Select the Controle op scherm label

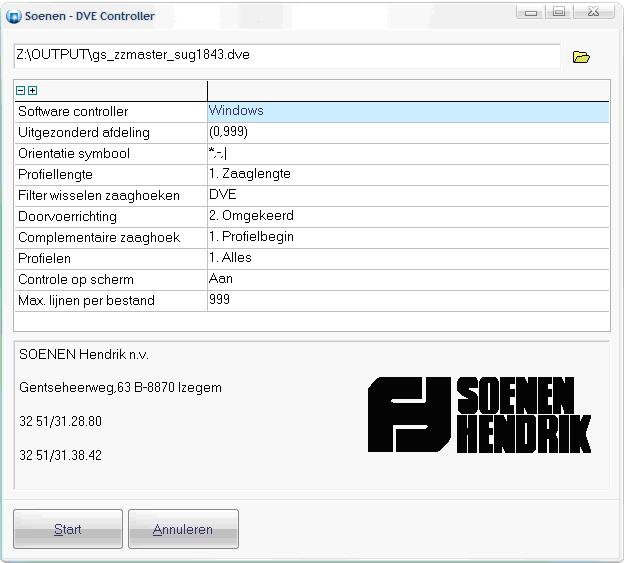tap(76, 280)
